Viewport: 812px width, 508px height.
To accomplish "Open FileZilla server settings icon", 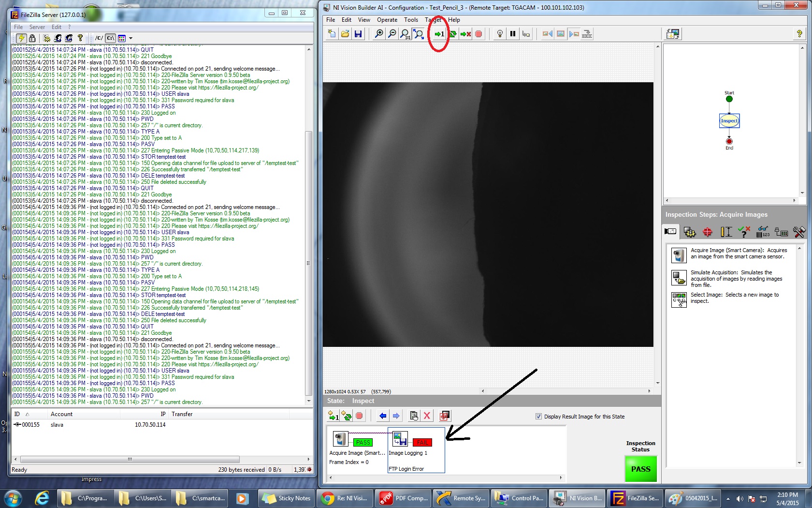I will [x=47, y=38].
